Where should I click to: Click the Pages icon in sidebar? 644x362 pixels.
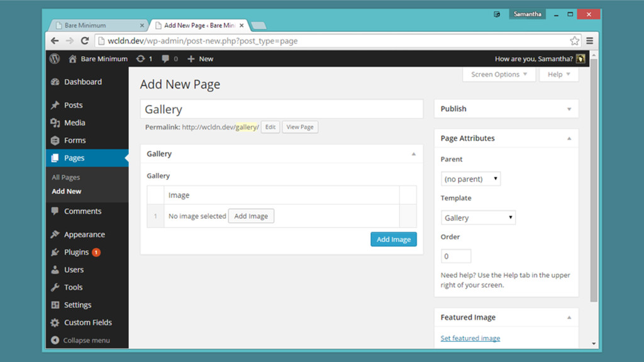[x=55, y=158]
